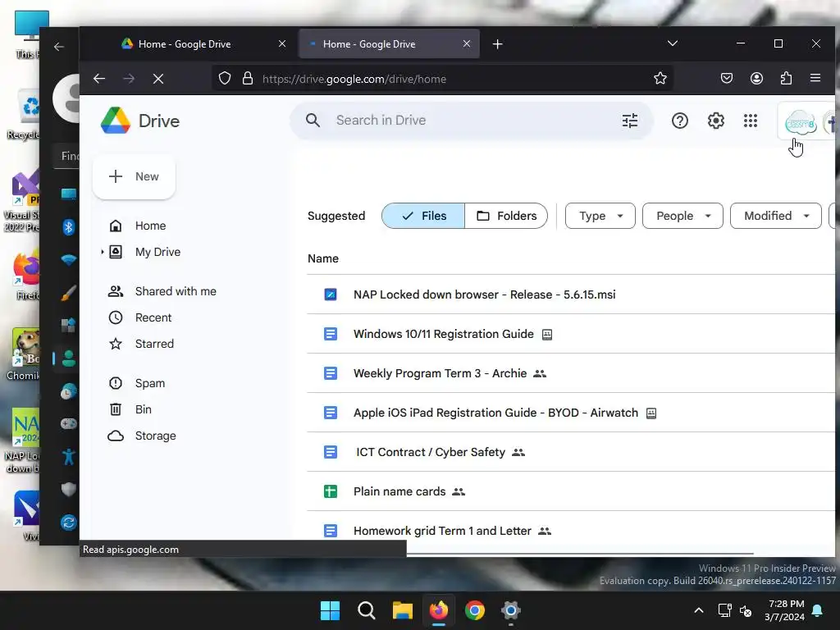Launch Chrome from the taskbar

point(475,610)
